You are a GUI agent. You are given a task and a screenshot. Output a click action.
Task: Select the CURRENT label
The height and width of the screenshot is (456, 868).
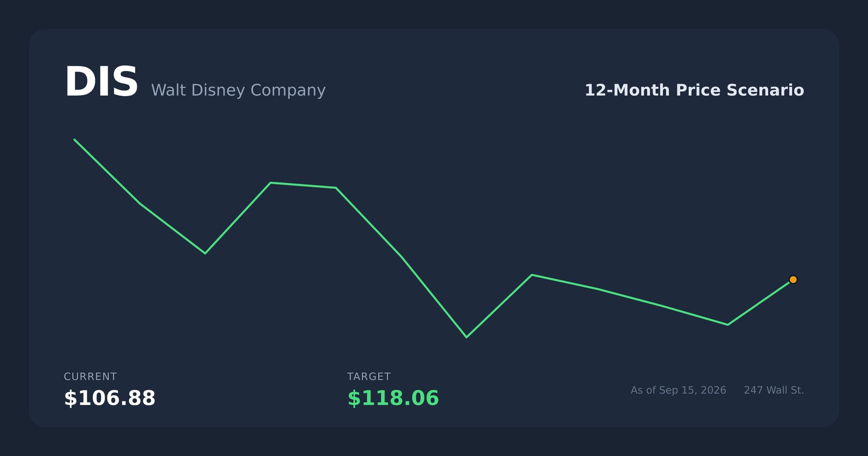pyautogui.click(x=90, y=377)
